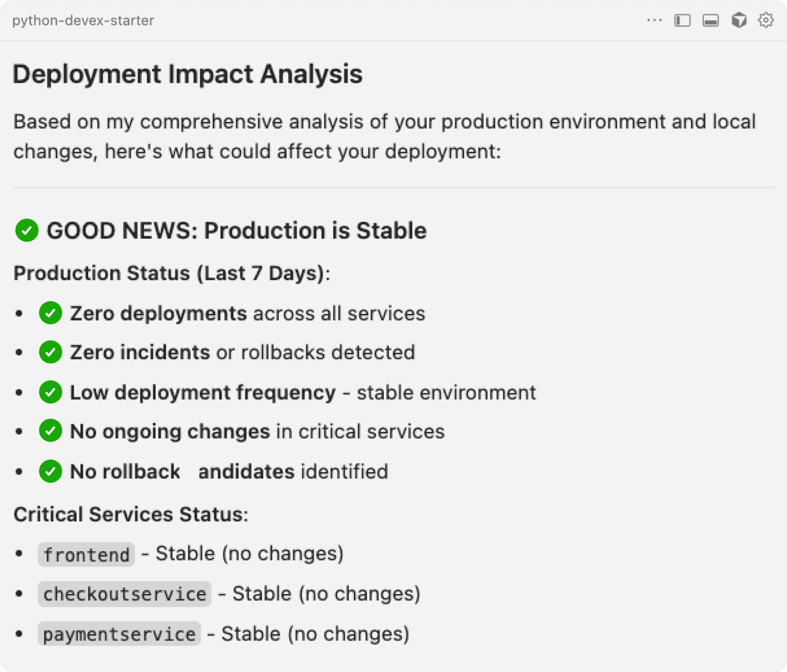This screenshot has width=787, height=672.
Task: Click green check beside Zero incidents
Action: (x=50, y=352)
